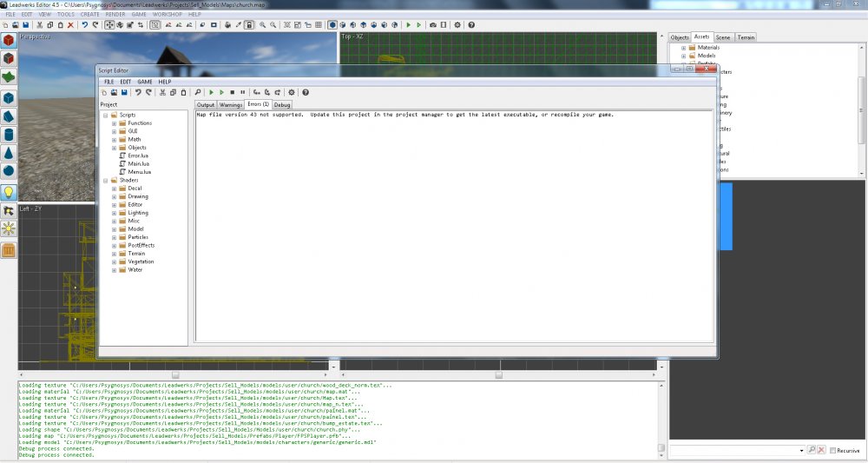Click the delete red X in main toolbar
868x463 pixels.
click(x=70, y=25)
